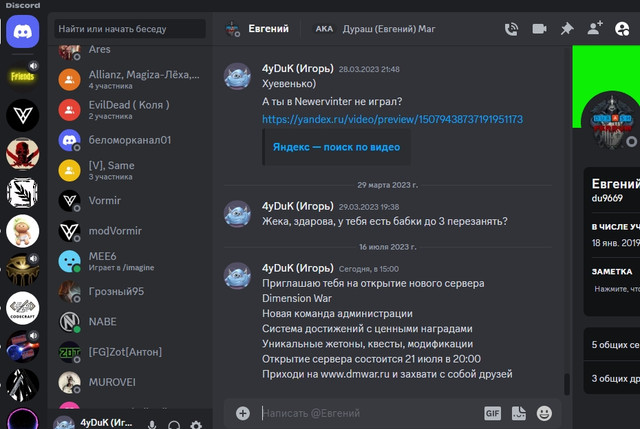Open DM with [FG]Zot[Антон]

(130, 352)
